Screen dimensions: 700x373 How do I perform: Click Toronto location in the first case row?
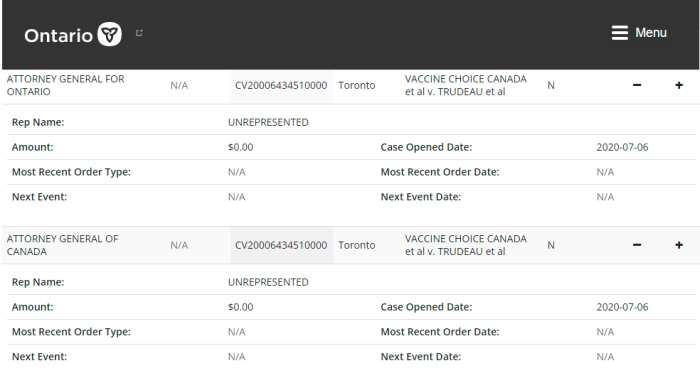[357, 85]
